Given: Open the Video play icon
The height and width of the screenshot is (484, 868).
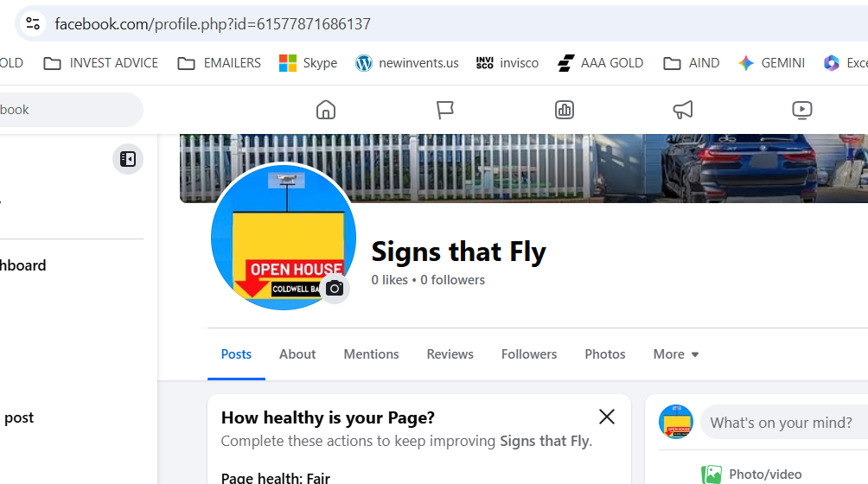Looking at the screenshot, I should click(802, 110).
